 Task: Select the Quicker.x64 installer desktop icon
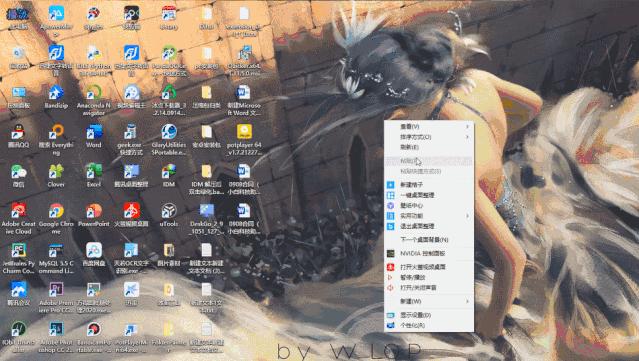[244, 61]
